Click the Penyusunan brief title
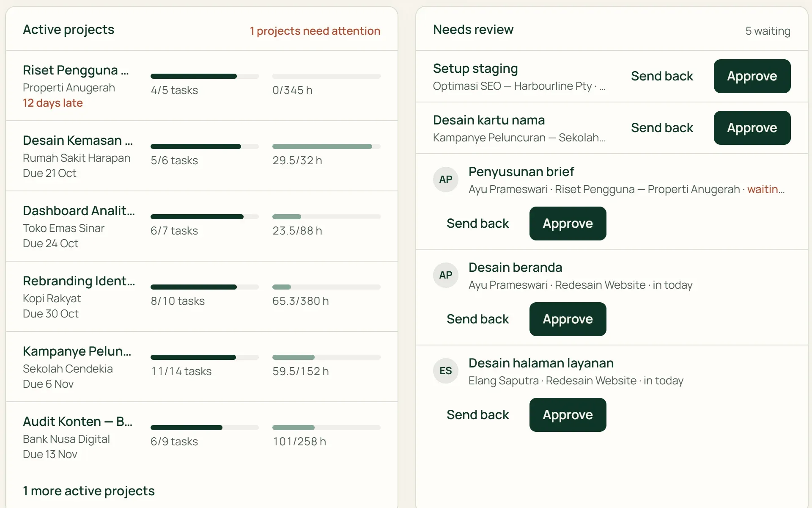812x508 pixels. click(x=521, y=172)
